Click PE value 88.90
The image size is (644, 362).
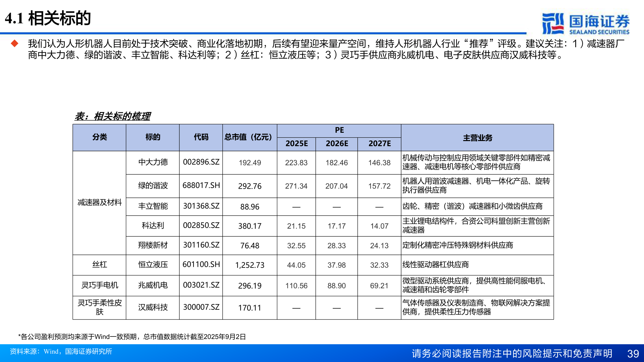coord(336,286)
